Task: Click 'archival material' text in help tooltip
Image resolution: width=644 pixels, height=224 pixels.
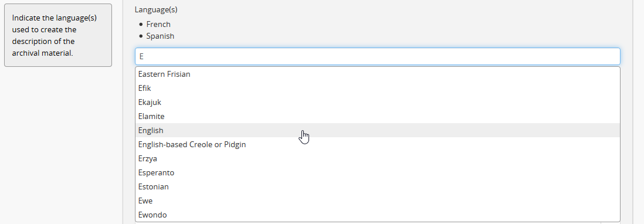Action: click(x=42, y=53)
